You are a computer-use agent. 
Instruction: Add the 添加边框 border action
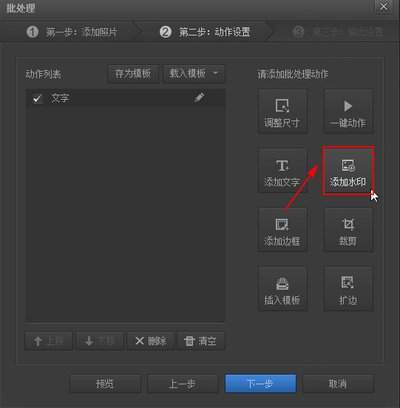[282, 230]
